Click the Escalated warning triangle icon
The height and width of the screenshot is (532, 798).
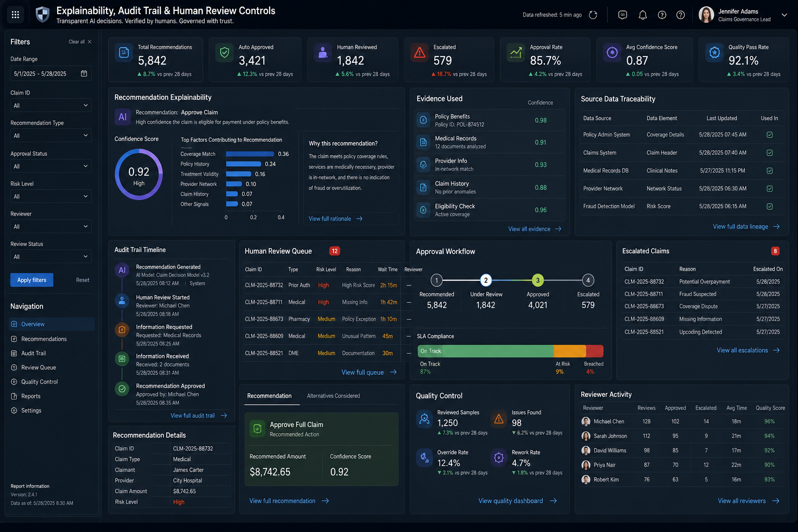pyautogui.click(x=419, y=52)
